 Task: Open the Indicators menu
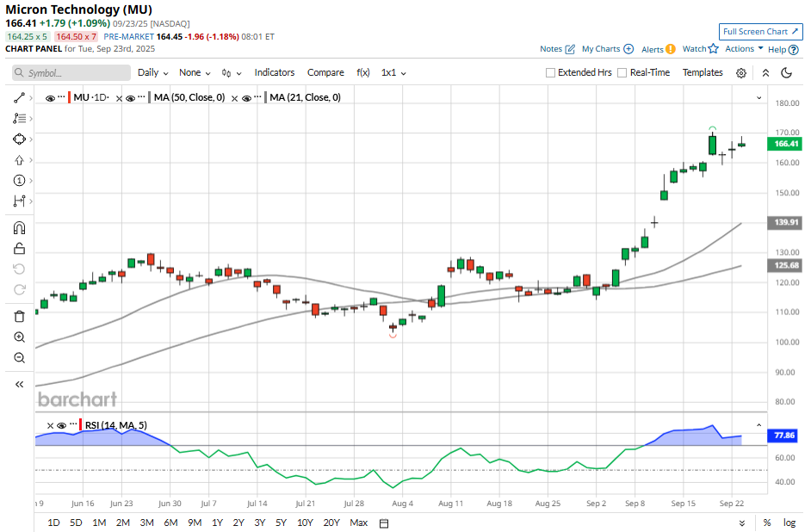(x=275, y=73)
